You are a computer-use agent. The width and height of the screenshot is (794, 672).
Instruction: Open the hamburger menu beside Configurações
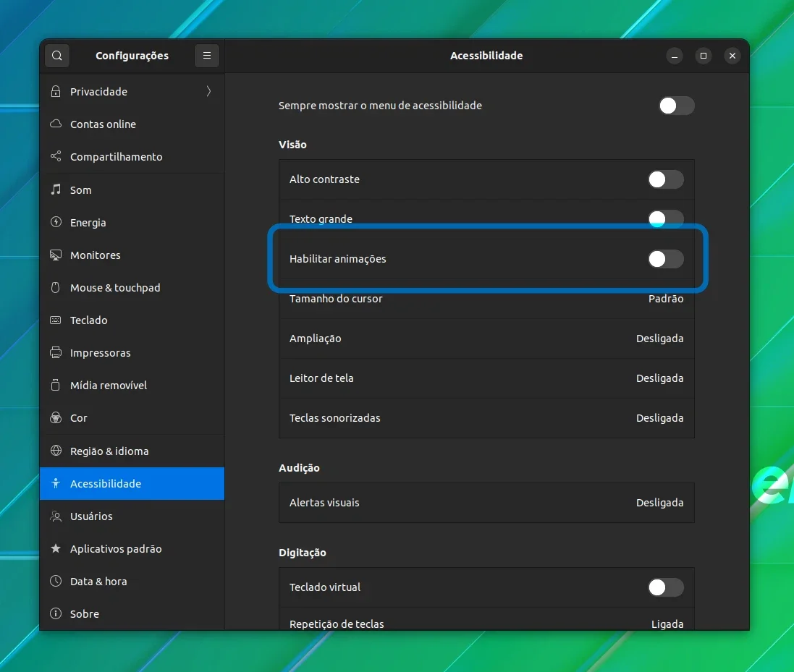pyautogui.click(x=206, y=56)
